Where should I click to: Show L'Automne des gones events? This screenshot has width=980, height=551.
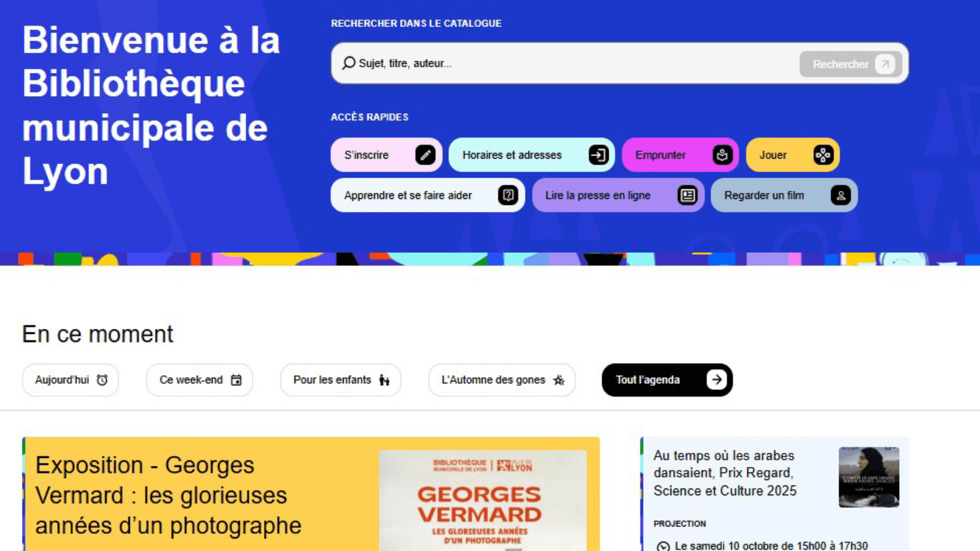(502, 380)
